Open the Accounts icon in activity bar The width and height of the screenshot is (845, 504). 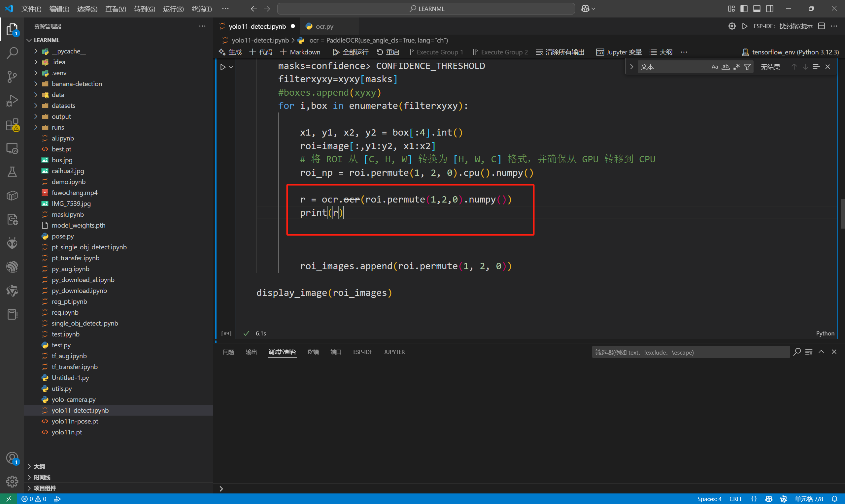pyautogui.click(x=12, y=458)
